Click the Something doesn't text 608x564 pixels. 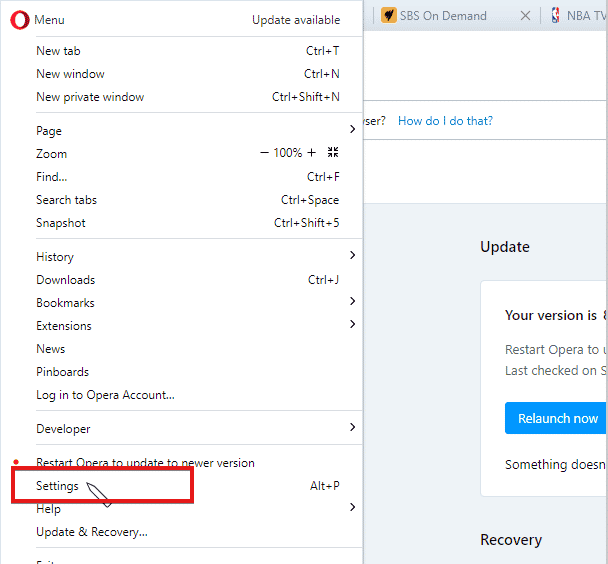(556, 464)
